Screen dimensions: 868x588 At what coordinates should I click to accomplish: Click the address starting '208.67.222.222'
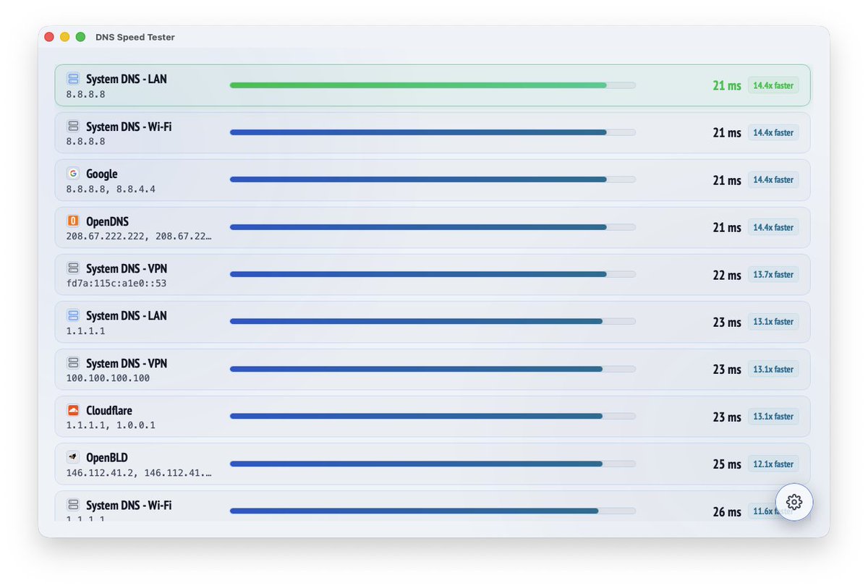(x=139, y=237)
